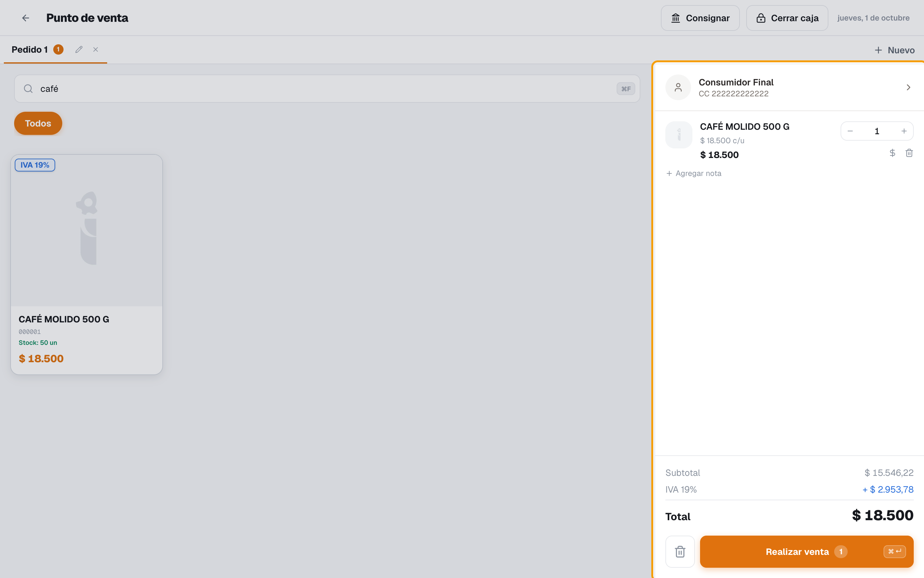924x578 pixels.
Task: Click the orange $ 18.500 product price
Action: (x=41, y=359)
